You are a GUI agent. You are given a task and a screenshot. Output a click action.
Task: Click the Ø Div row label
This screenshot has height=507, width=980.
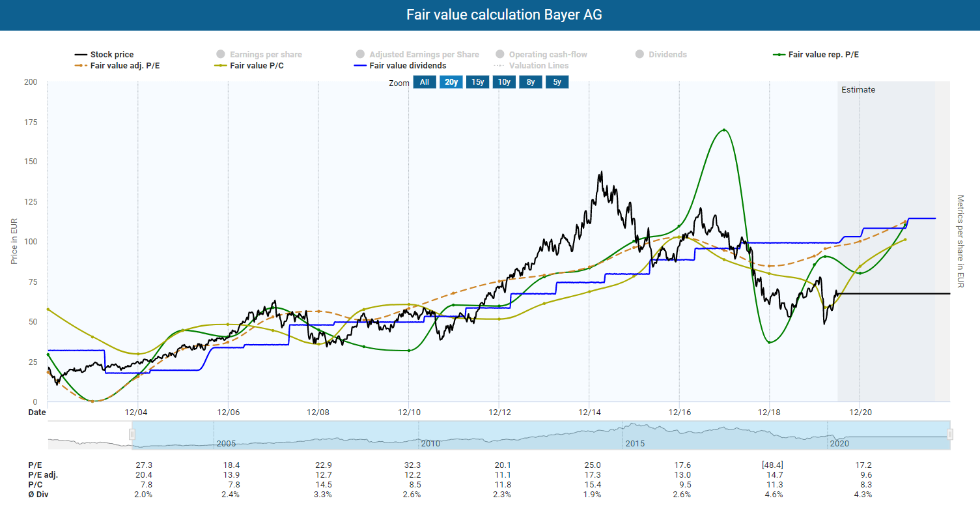pos(38,495)
